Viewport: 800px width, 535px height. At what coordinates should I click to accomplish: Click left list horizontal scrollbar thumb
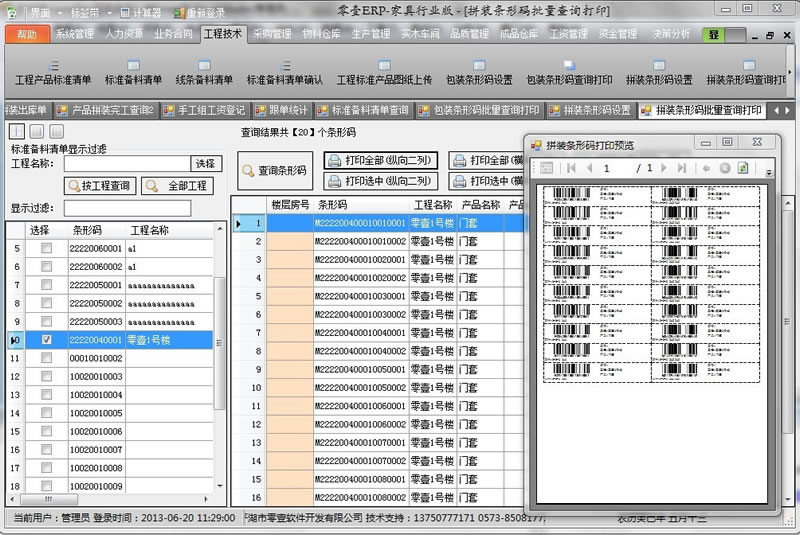[48, 499]
